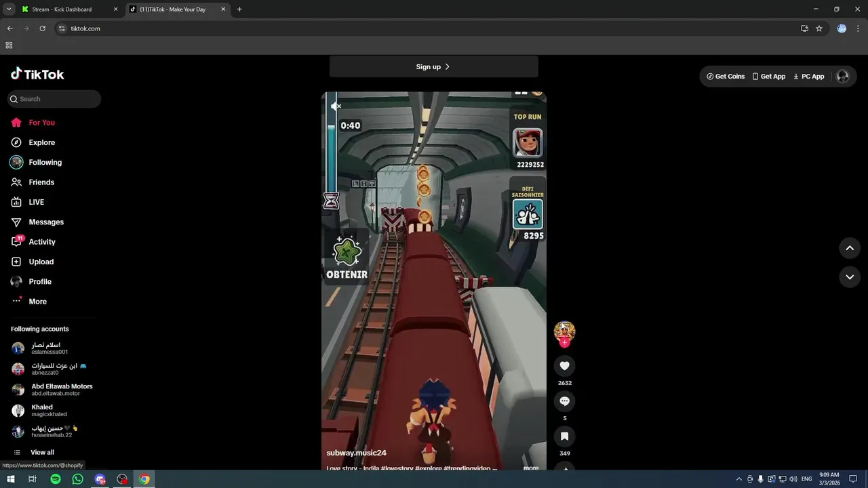The height and width of the screenshot is (488, 868).
Task: Open the video creator's avatar
Action: (x=564, y=331)
